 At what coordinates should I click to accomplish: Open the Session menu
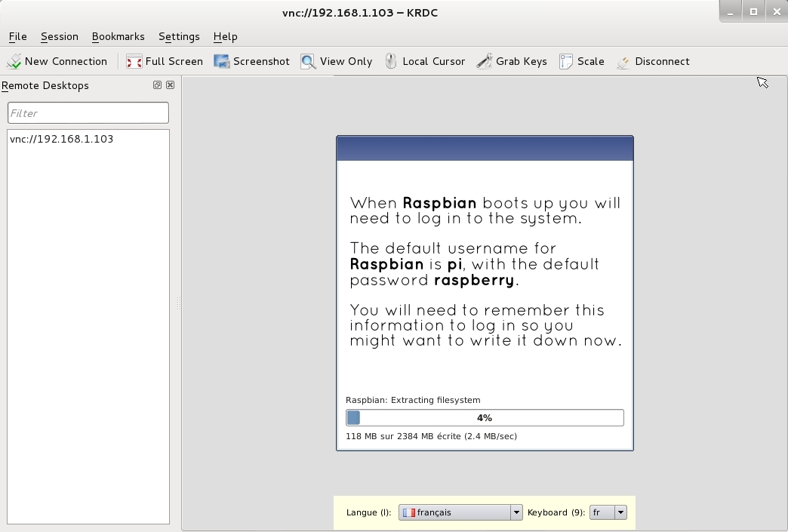pos(60,37)
